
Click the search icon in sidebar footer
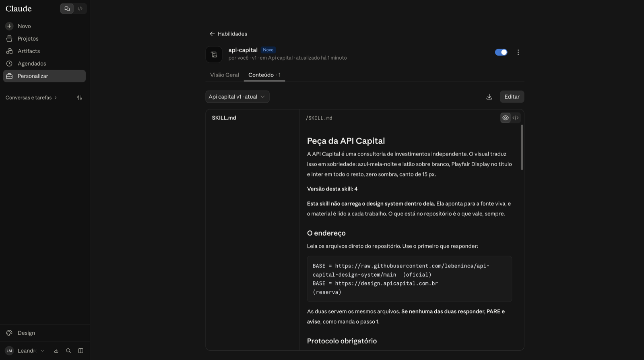[68, 351]
